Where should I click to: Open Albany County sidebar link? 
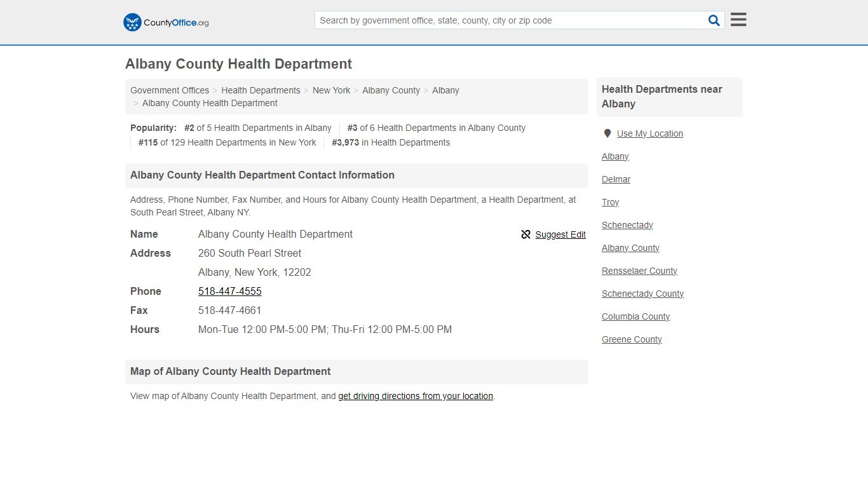click(x=630, y=248)
